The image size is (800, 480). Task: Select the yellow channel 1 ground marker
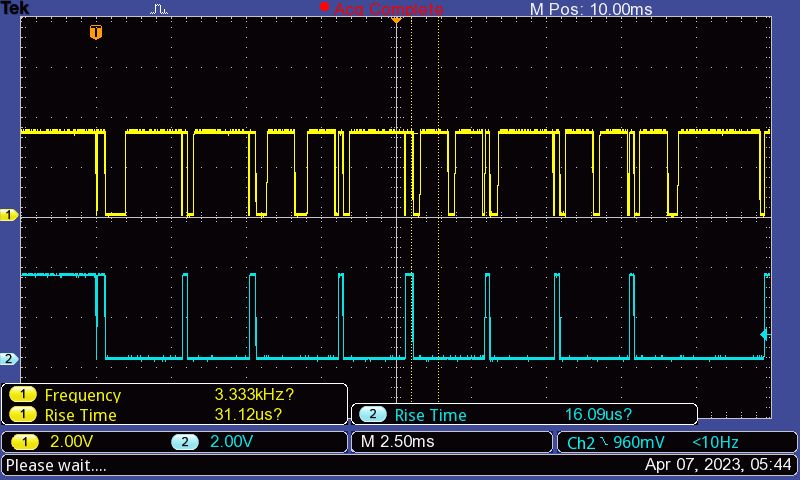(10, 215)
